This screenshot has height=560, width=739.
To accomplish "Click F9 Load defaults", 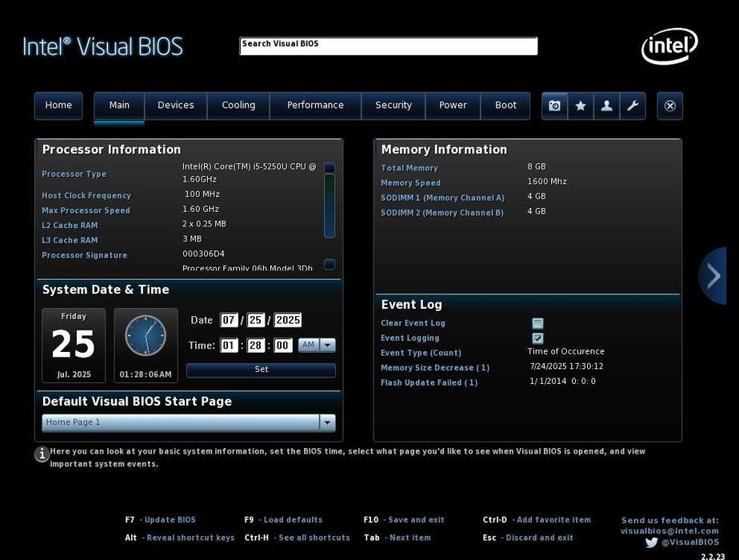I will tap(283, 520).
